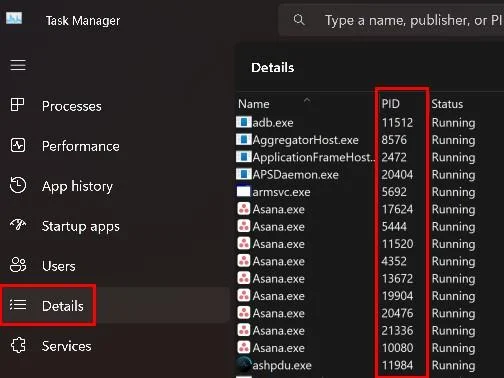Select the adb.exe process name
The image size is (504, 378).
[x=273, y=123]
